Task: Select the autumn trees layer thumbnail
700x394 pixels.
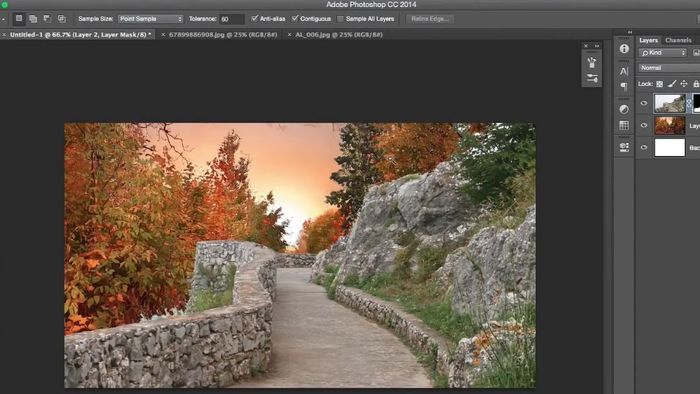Action: coord(670,125)
